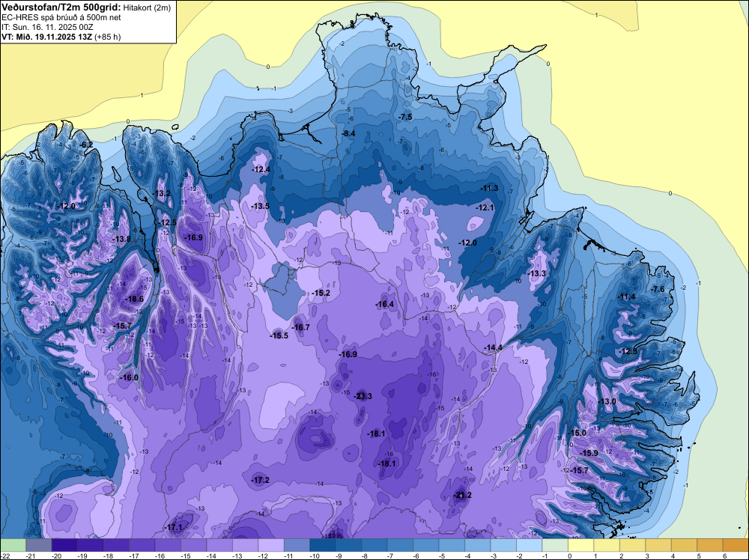
Task: Click the -18.6 temperature label
Action: (x=134, y=299)
